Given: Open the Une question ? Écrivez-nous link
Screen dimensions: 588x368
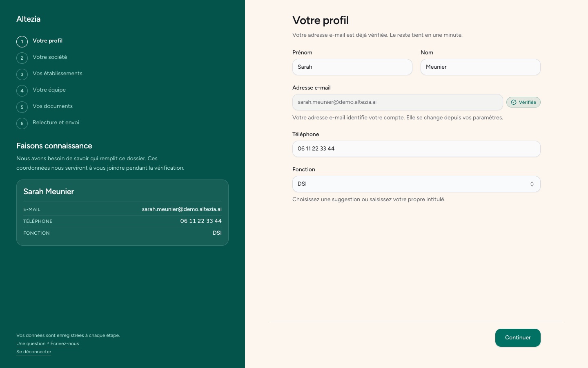Looking at the screenshot, I should click(x=48, y=343).
